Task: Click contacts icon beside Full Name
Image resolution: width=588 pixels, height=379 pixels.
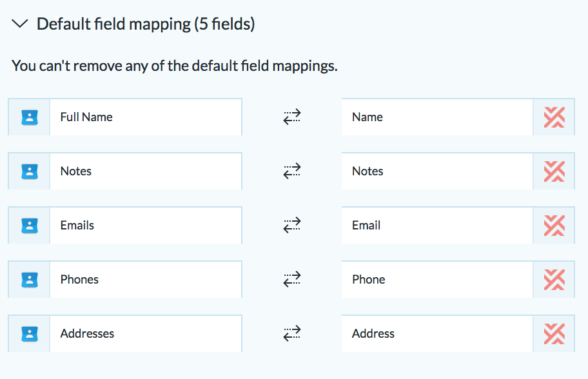Action: point(30,117)
